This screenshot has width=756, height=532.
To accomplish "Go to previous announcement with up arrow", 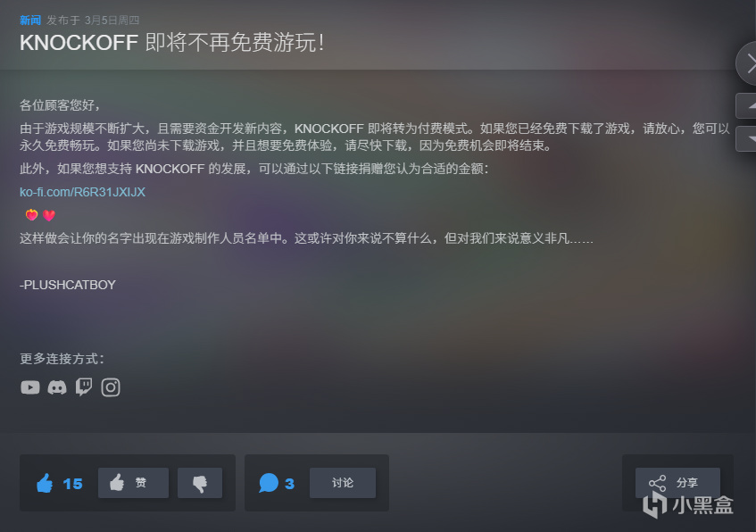I will [746, 105].
